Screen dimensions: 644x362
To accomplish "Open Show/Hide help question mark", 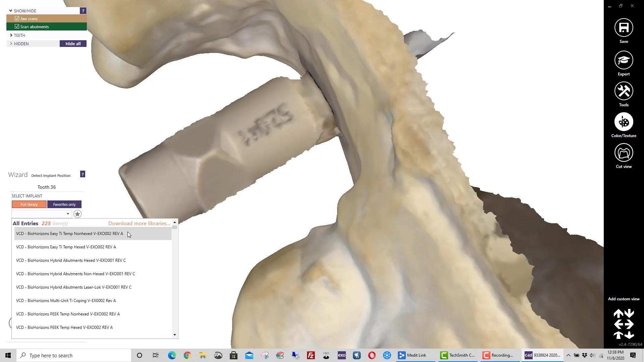I will tap(83, 11).
